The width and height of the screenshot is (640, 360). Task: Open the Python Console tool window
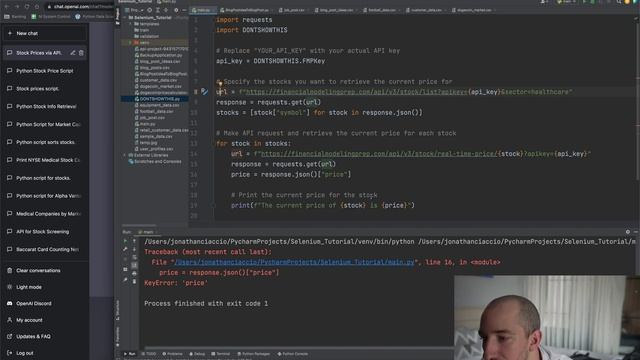[x=293, y=354]
